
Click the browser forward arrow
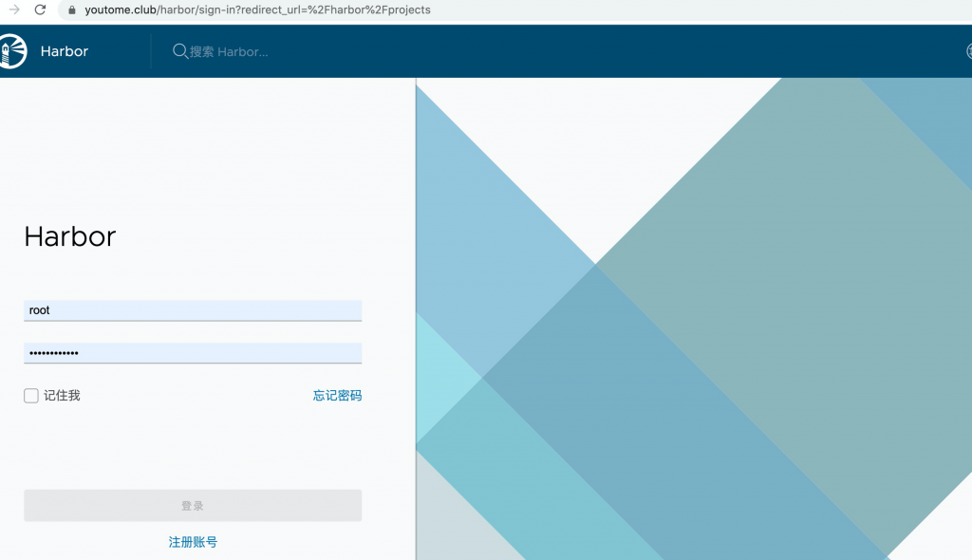tap(14, 9)
